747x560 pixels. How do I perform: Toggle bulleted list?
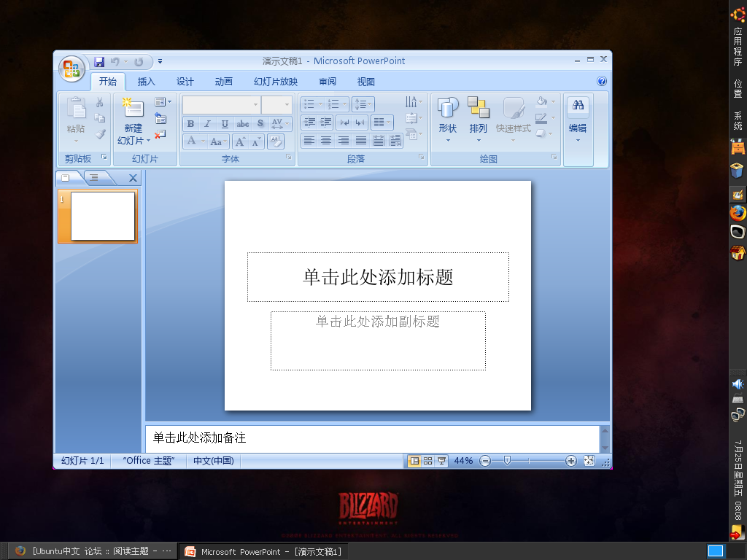coord(309,104)
